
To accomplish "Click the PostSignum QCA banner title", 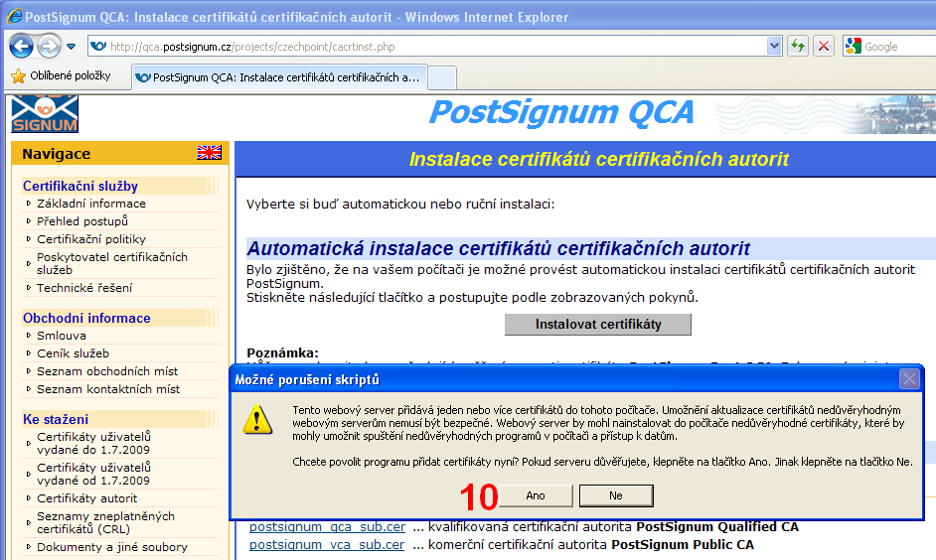I will tap(561, 113).
